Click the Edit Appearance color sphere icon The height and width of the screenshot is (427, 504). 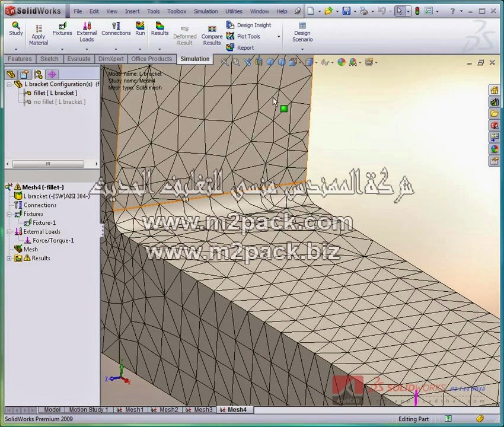[342, 62]
